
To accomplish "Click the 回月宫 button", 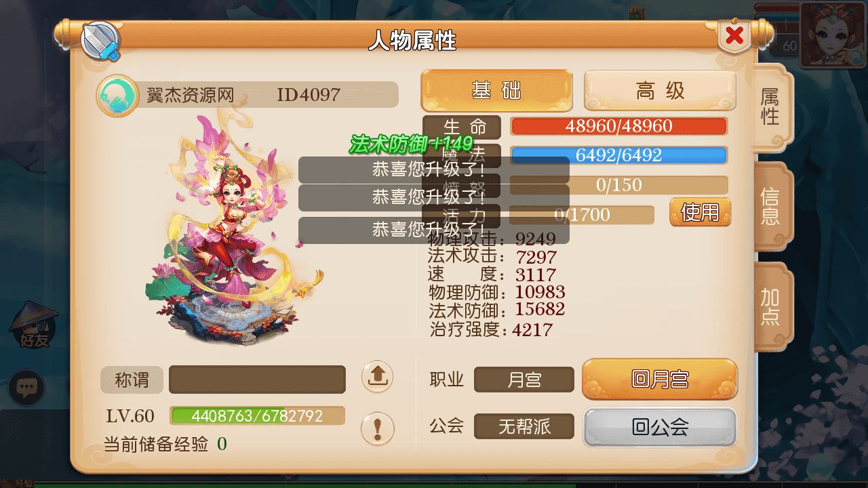I will [660, 379].
